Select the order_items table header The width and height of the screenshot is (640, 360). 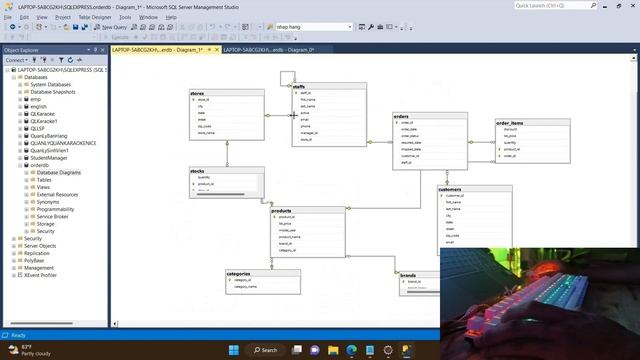click(x=533, y=123)
